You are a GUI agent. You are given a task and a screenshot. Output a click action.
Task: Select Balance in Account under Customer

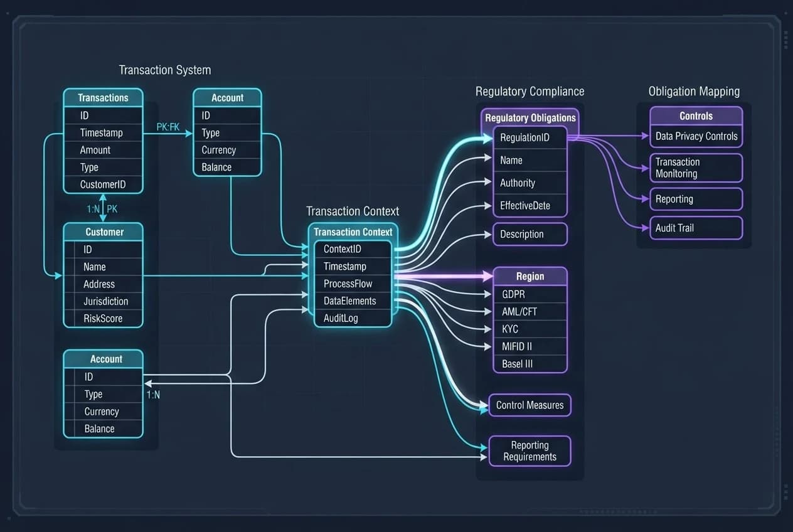104,429
